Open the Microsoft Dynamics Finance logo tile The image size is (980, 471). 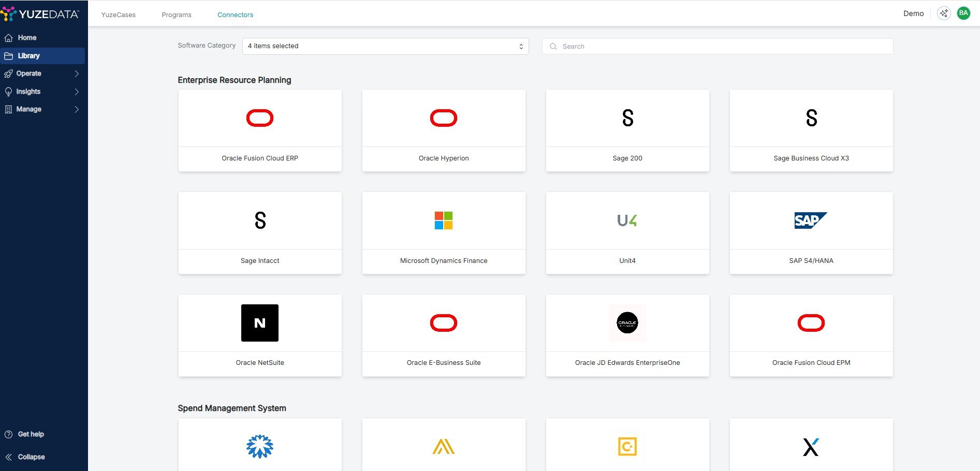coord(444,220)
